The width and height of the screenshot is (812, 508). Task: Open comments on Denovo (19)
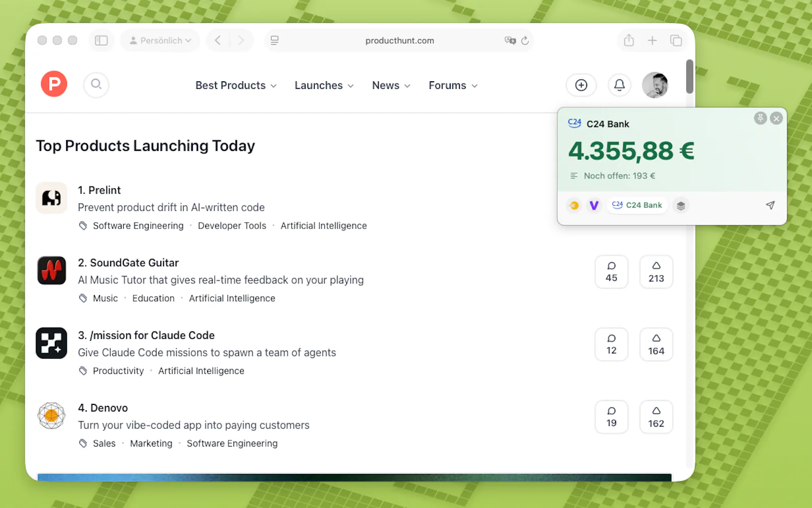click(x=612, y=417)
